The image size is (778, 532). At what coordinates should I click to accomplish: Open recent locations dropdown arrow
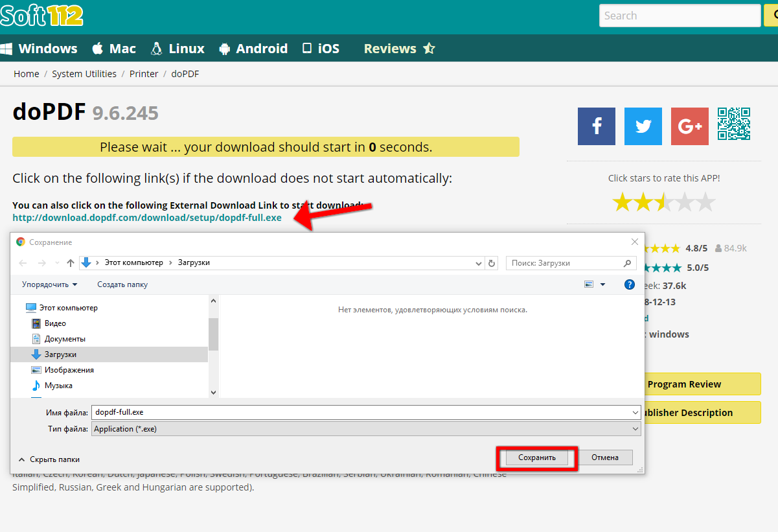56,263
